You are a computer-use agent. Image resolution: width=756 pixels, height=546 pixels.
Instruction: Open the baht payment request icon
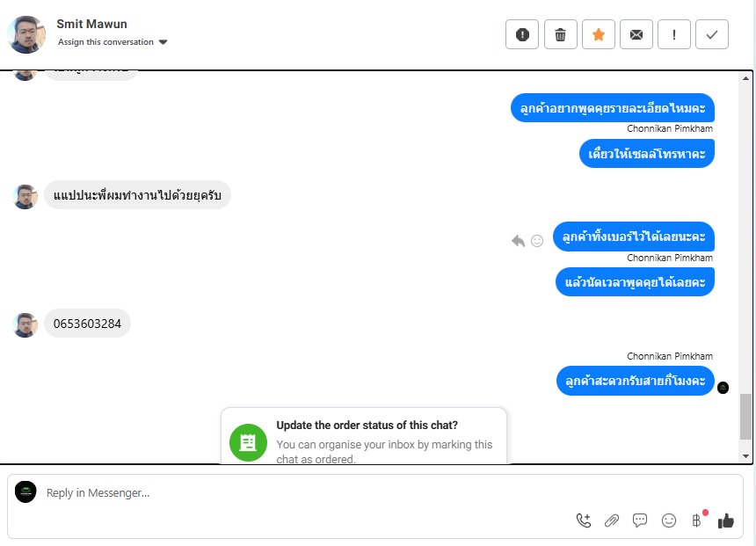pyautogui.click(x=697, y=521)
